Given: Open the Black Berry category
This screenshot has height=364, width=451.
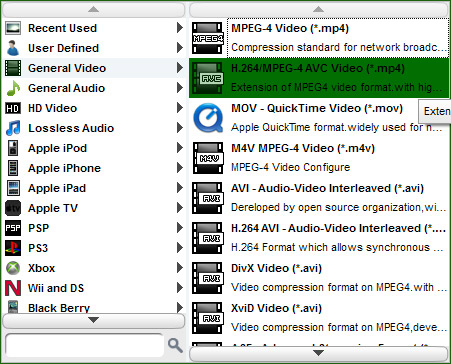Looking at the screenshot, I should (x=94, y=306).
